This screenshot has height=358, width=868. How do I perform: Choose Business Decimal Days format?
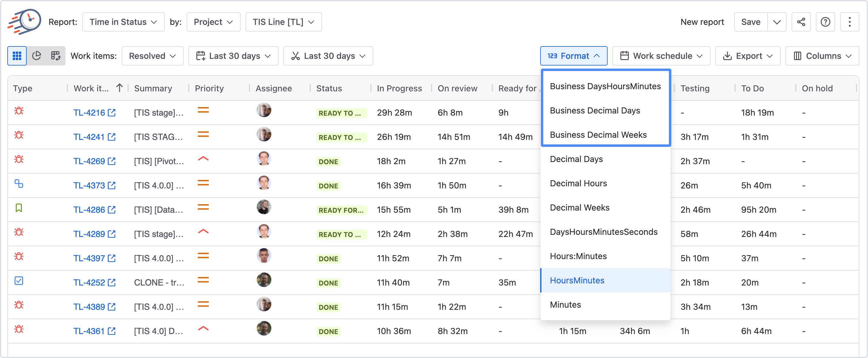coord(595,110)
